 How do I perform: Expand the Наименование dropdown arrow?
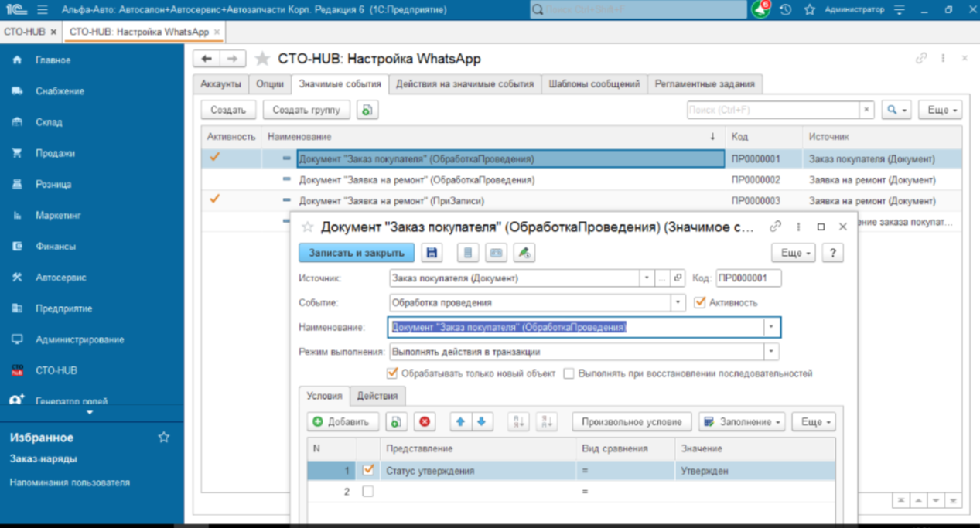point(771,327)
